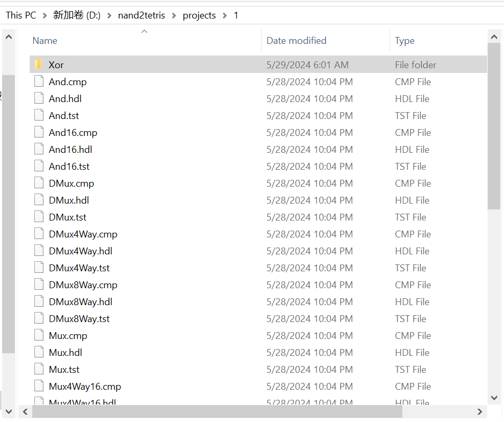Image resolution: width=504 pixels, height=422 pixels.
Task: Navigate to nand2tetris in the address bar
Action: 141,15
